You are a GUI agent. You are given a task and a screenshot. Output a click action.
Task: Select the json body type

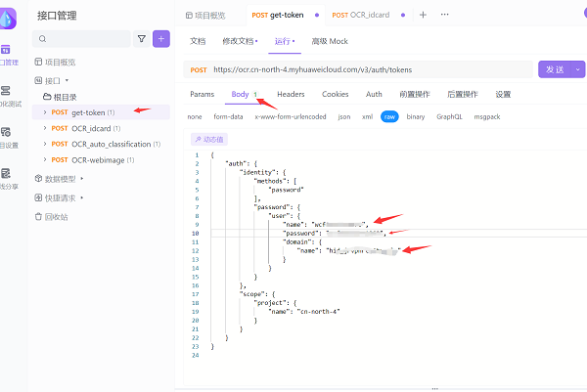(x=344, y=116)
